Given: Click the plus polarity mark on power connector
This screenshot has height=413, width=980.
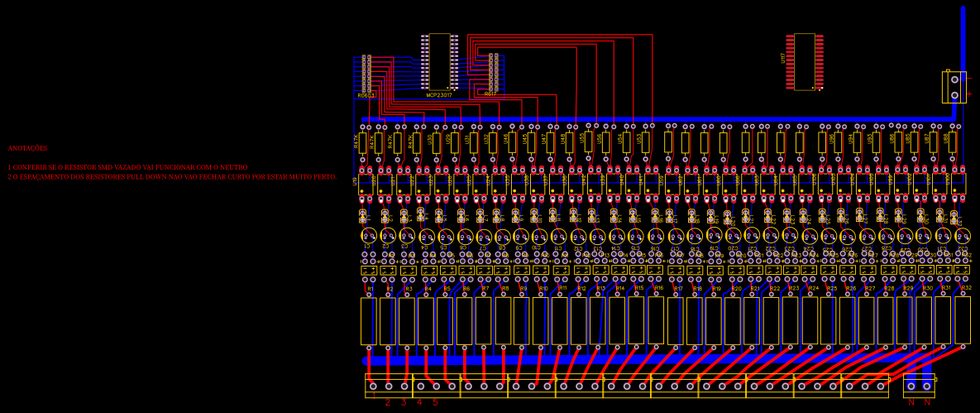Looking at the screenshot, I should (969, 94).
